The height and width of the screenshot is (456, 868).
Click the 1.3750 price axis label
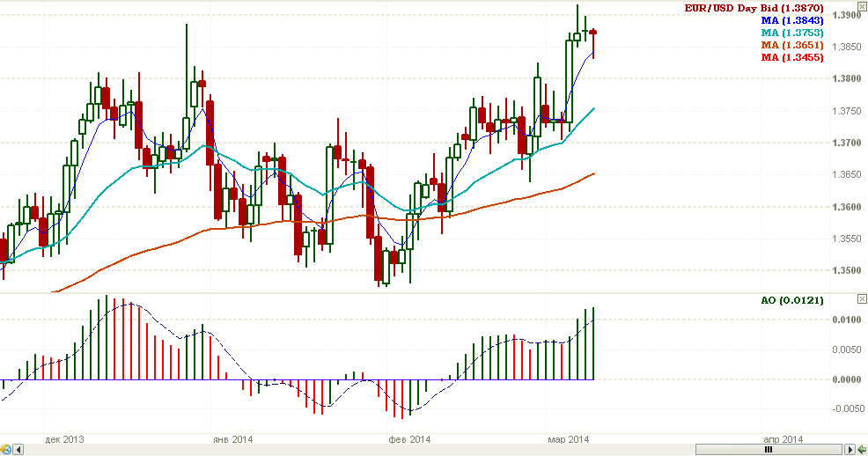(x=847, y=111)
